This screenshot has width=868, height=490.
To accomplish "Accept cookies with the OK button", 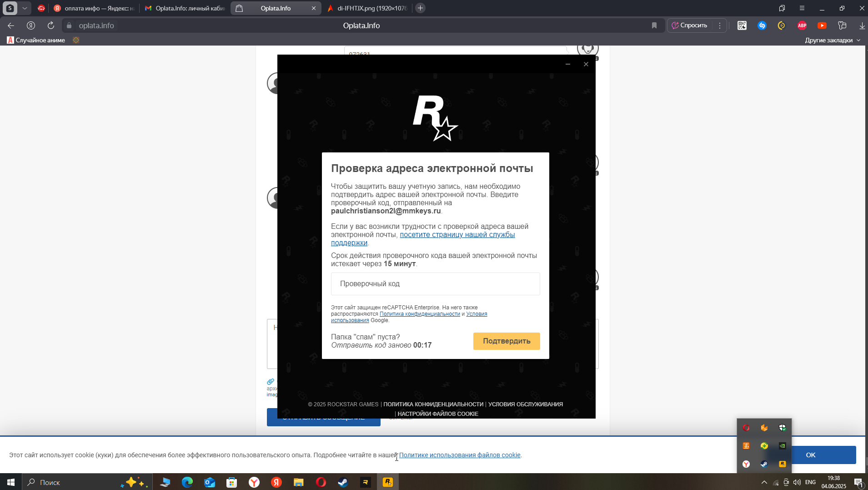I will pyautogui.click(x=810, y=455).
